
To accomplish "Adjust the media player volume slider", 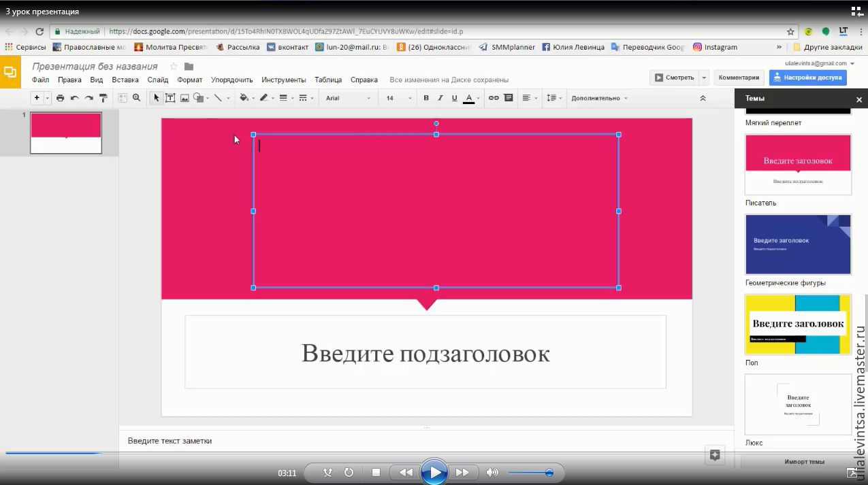I will pos(530,473).
